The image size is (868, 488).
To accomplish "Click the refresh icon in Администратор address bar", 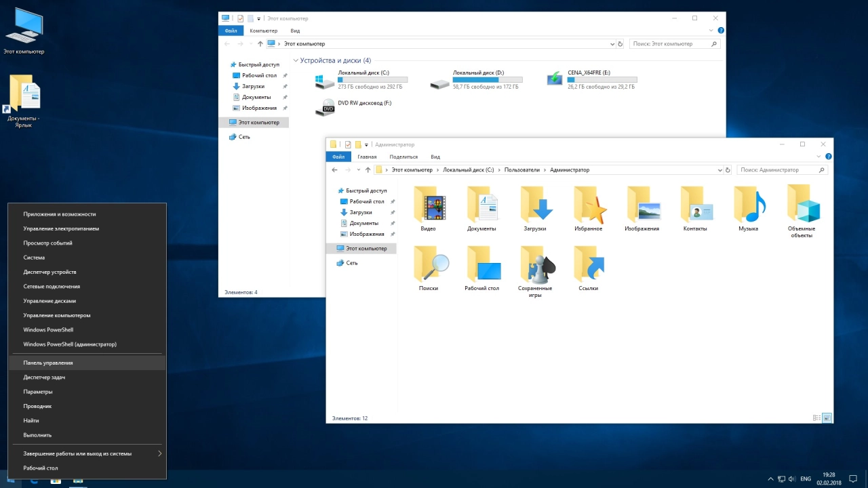I will [728, 170].
